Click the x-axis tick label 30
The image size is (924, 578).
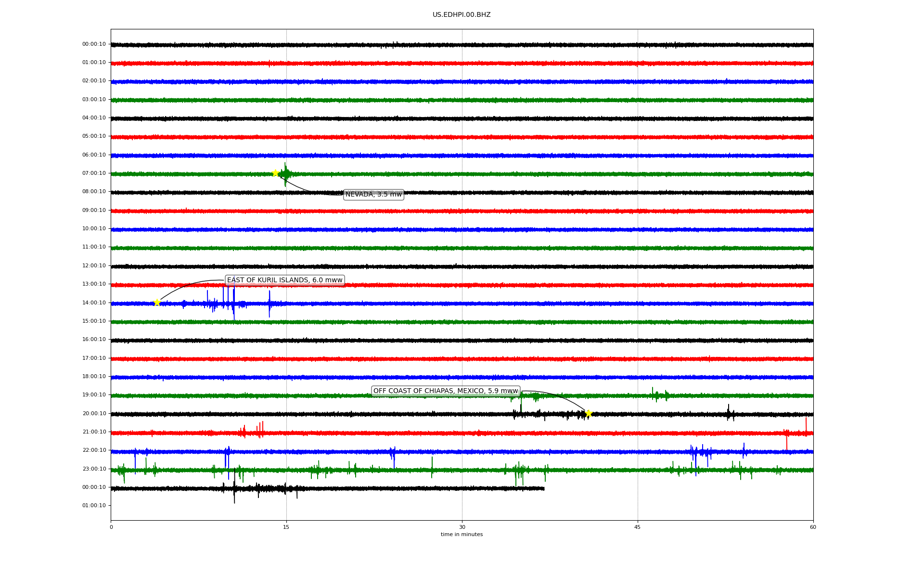tap(462, 527)
